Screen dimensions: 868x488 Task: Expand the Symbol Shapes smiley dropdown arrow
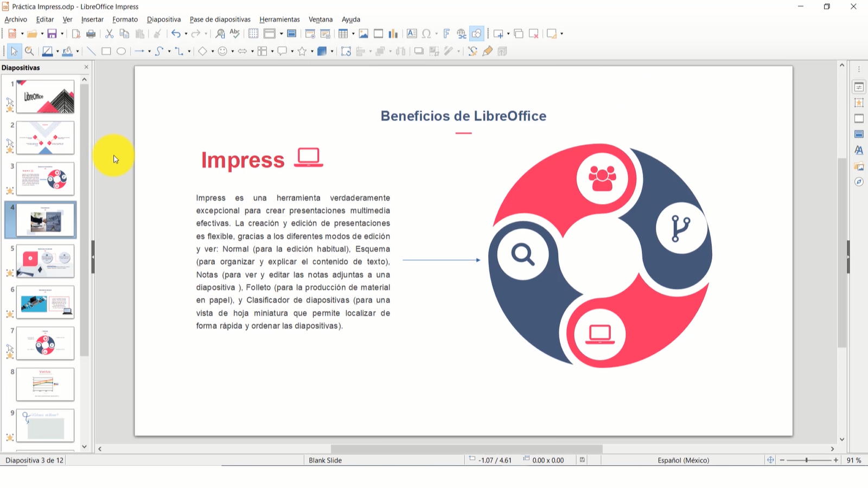(232, 52)
